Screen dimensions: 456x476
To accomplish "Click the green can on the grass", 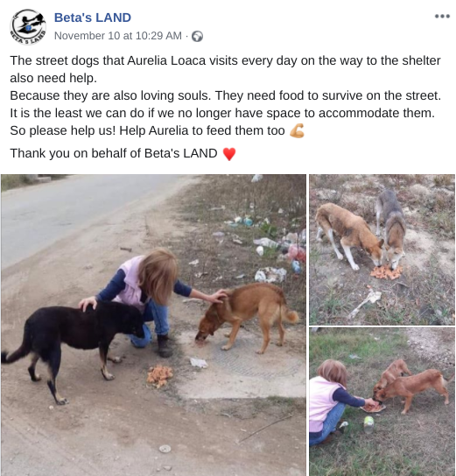I will pyautogui.click(x=368, y=424).
